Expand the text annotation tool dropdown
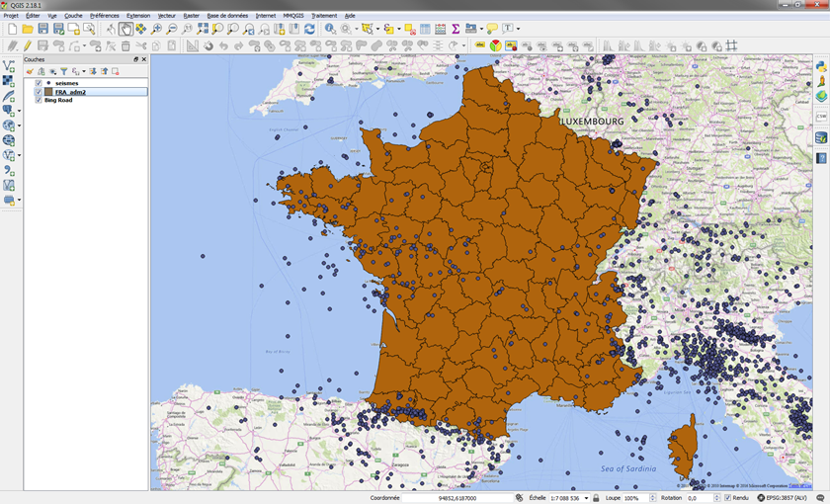The height and width of the screenshot is (504, 830). tap(518, 30)
